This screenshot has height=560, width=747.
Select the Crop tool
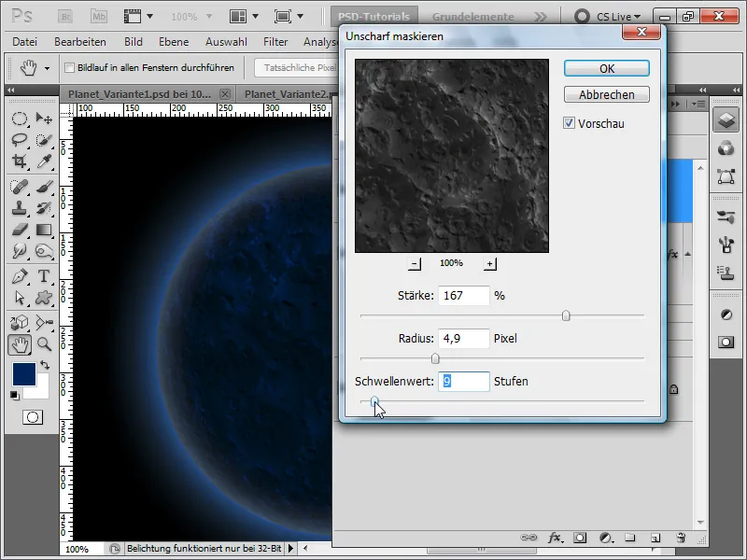19,161
